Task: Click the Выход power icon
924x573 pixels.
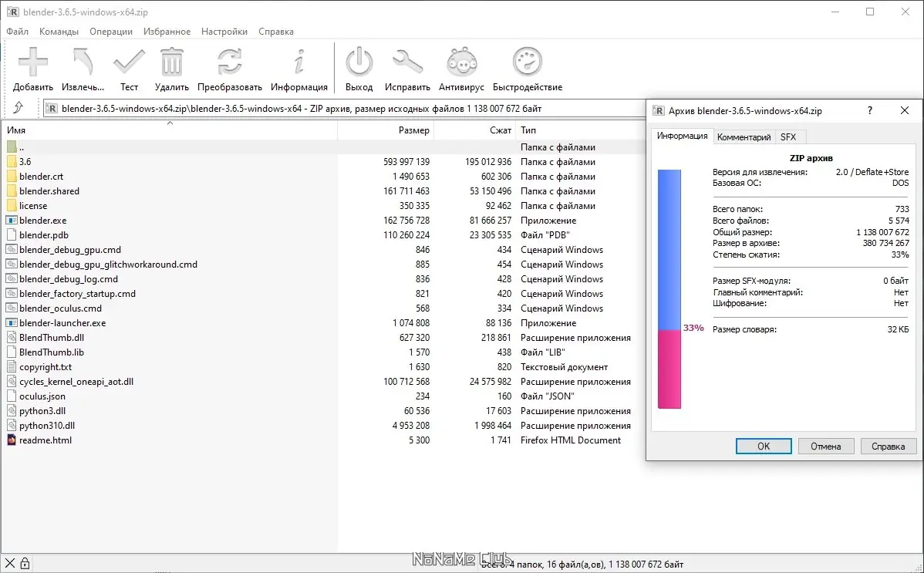Action: coord(359,62)
